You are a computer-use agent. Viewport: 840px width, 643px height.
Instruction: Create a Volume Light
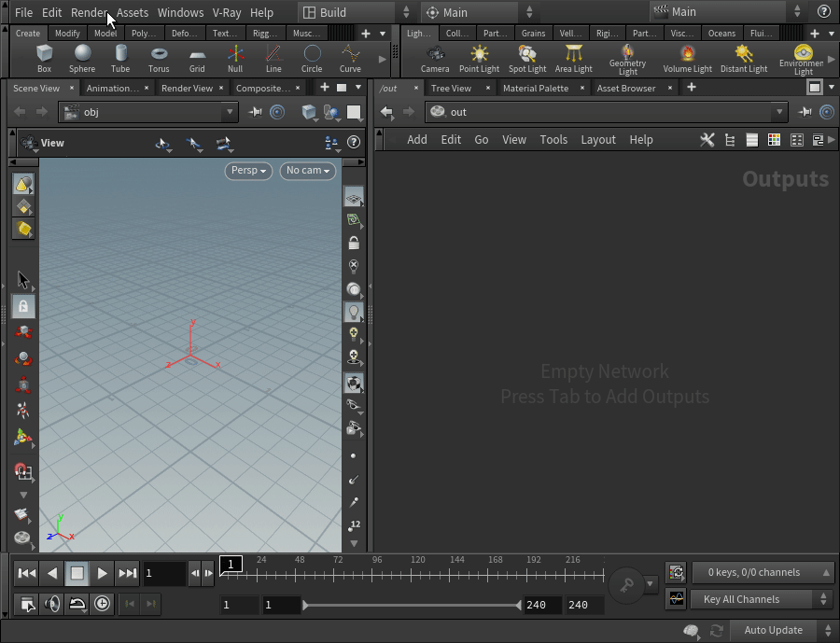(687, 59)
